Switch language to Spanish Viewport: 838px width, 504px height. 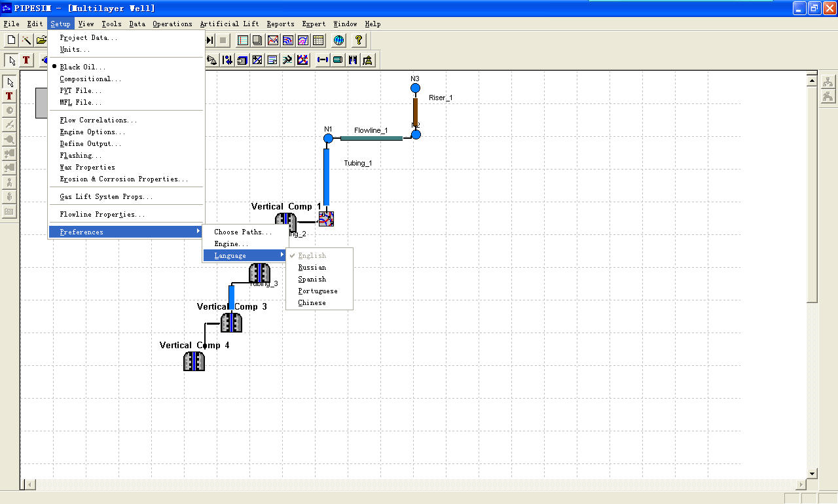319,279
